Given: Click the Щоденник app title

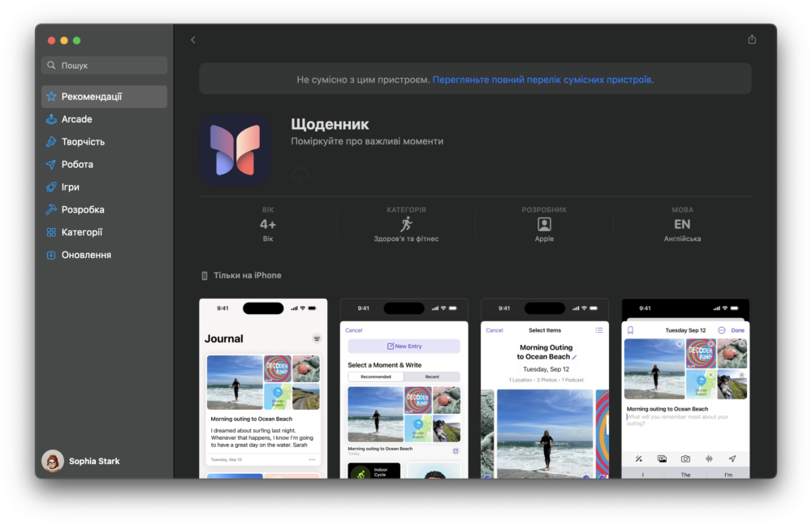Looking at the screenshot, I should tap(330, 124).
